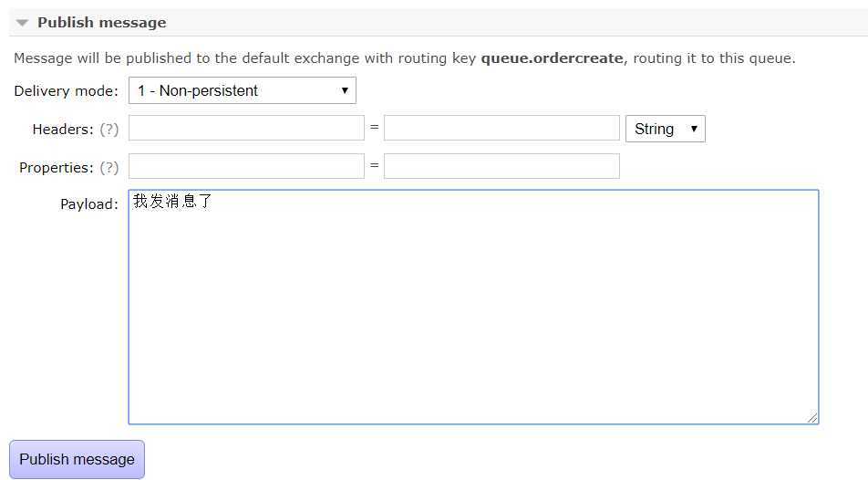Screen dimensions: 868x480
Task: Click inside the Payload text area
Action: pos(473,307)
